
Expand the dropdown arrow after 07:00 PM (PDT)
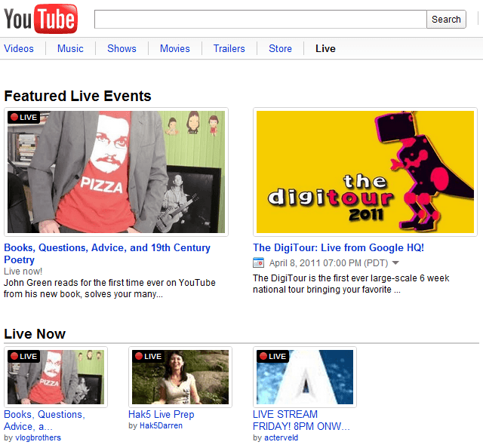point(395,263)
